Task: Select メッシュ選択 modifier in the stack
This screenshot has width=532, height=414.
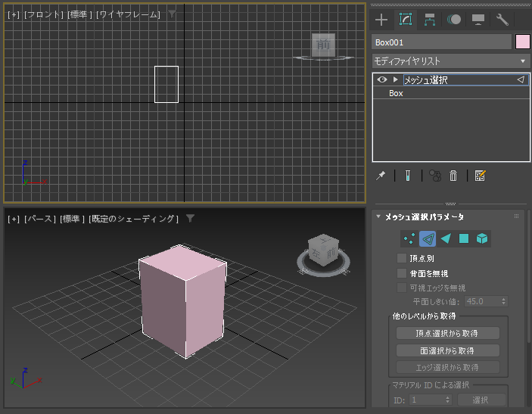Action: [451, 79]
